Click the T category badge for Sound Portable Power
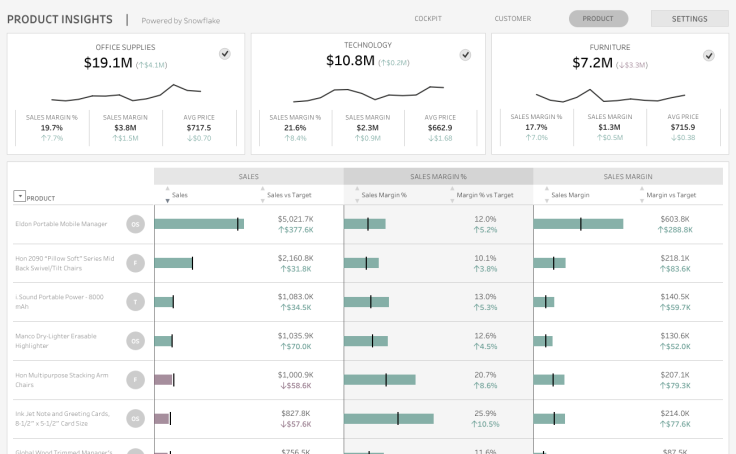Viewport: 736px width, 454px height. pyautogui.click(x=135, y=302)
